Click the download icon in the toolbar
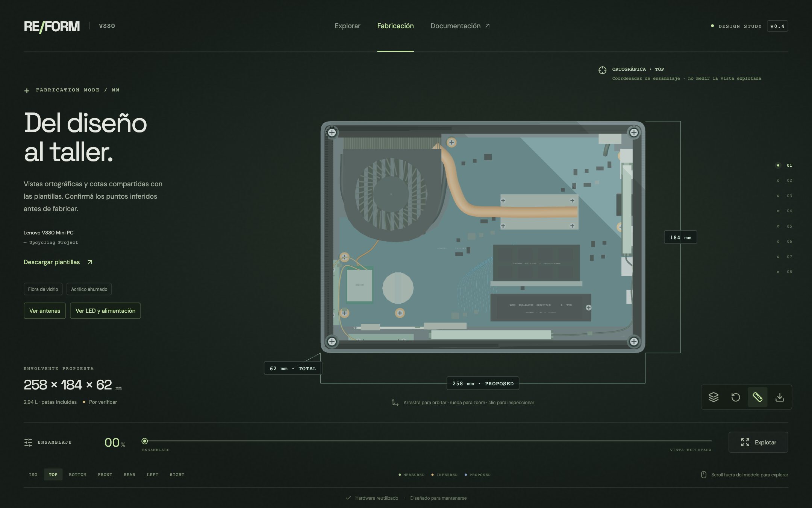The width and height of the screenshot is (812, 508). click(x=780, y=397)
